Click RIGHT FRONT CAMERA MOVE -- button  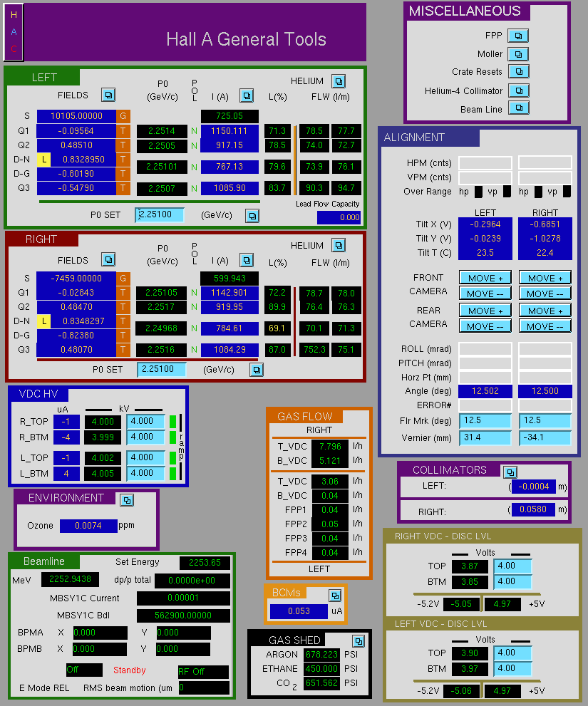[545, 294]
